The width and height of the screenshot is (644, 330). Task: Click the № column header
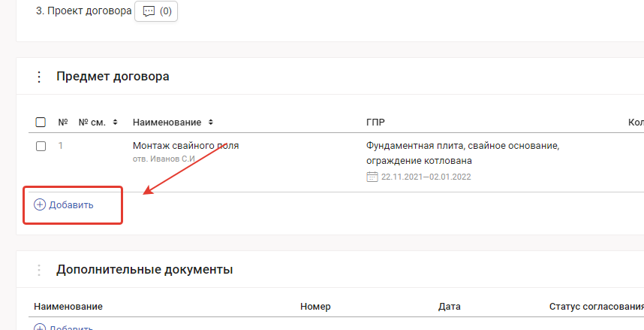coord(63,123)
